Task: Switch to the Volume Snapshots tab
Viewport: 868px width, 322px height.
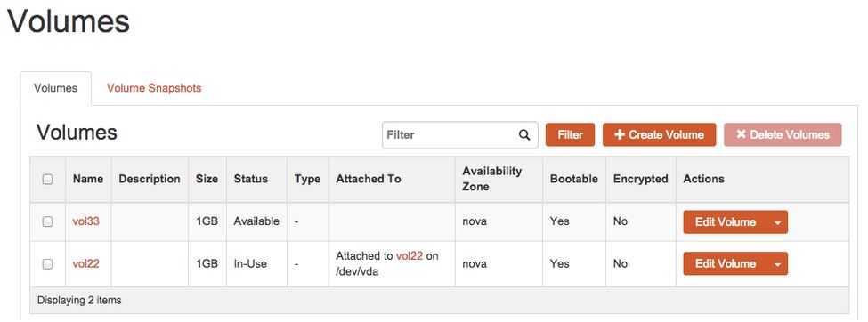Action: (154, 88)
